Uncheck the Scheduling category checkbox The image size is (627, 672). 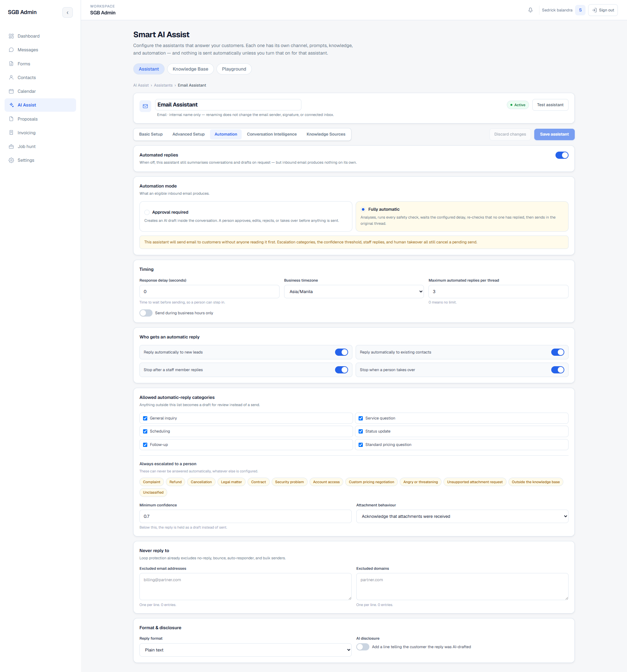[x=145, y=431]
